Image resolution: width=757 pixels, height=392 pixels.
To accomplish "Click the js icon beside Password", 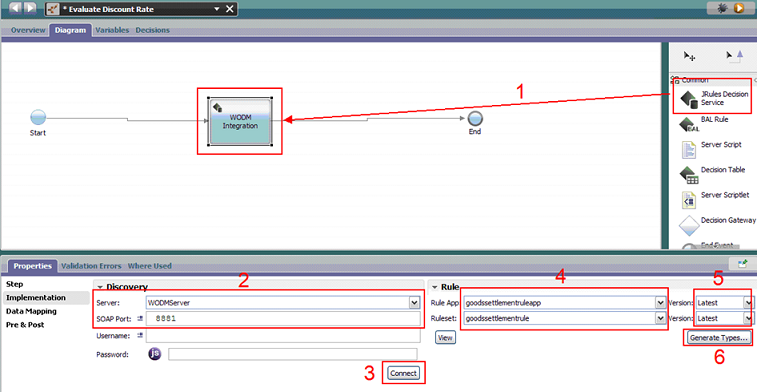I will pos(155,354).
